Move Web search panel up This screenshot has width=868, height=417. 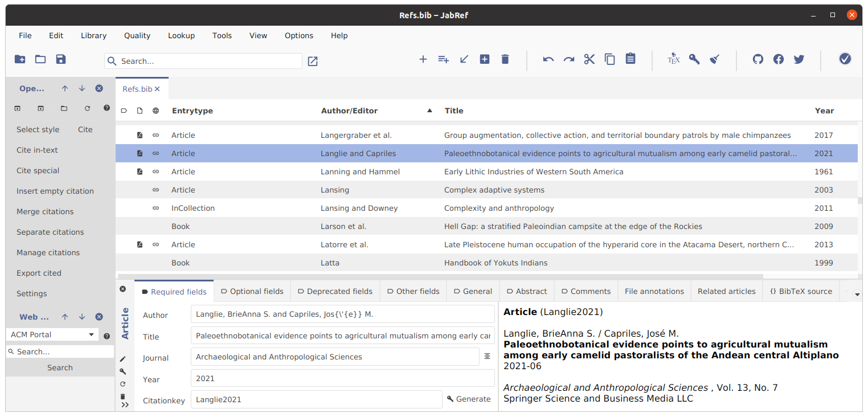(x=65, y=317)
